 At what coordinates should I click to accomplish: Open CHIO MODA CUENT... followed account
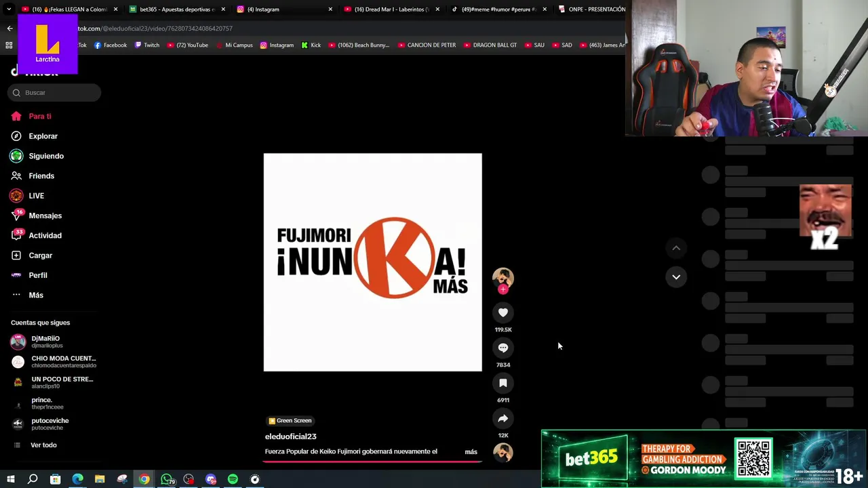(54, 362)
